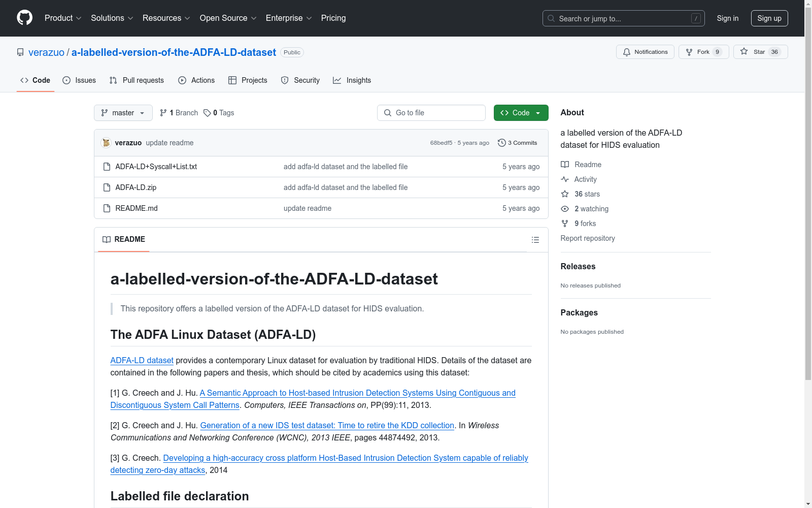Click the book icon beside Readme in About

(x=565, y=165)
